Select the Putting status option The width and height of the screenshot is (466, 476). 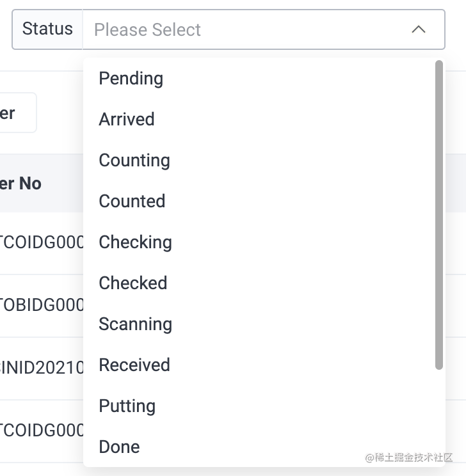[127, 406]
